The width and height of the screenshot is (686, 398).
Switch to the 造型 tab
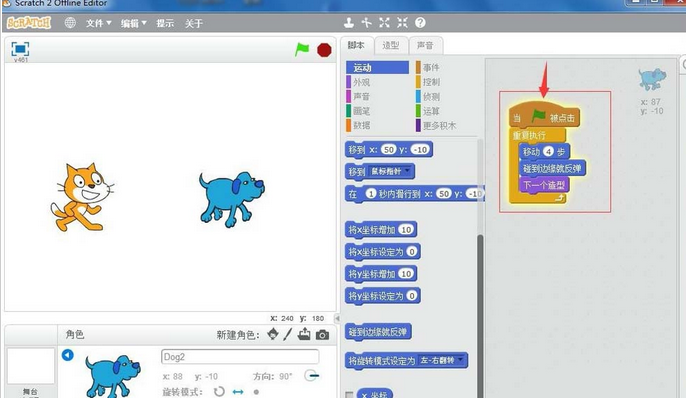click(x=391, y=45)
